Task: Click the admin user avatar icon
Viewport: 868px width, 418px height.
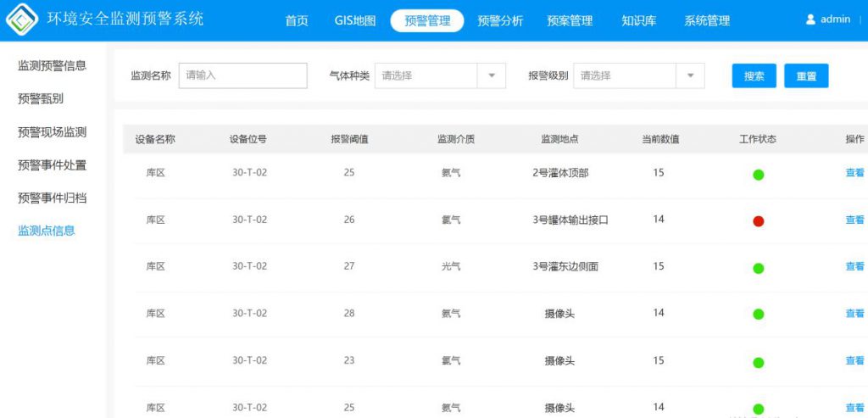Action: (810, 20)
